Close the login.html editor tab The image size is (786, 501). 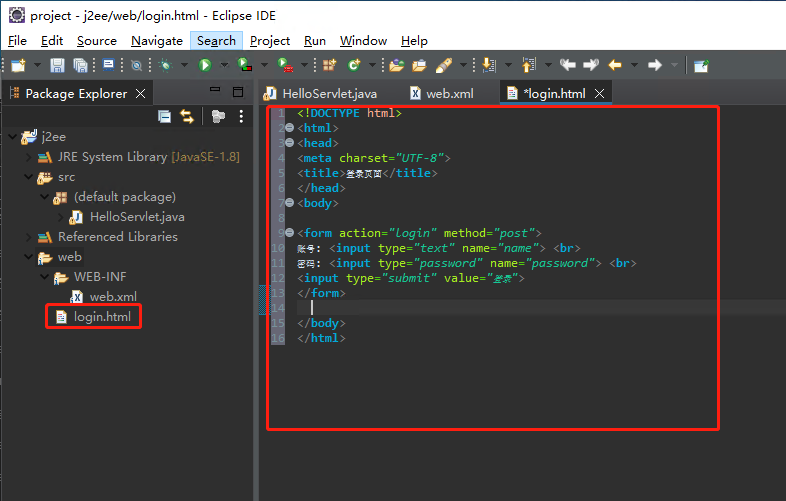(600, 93)
